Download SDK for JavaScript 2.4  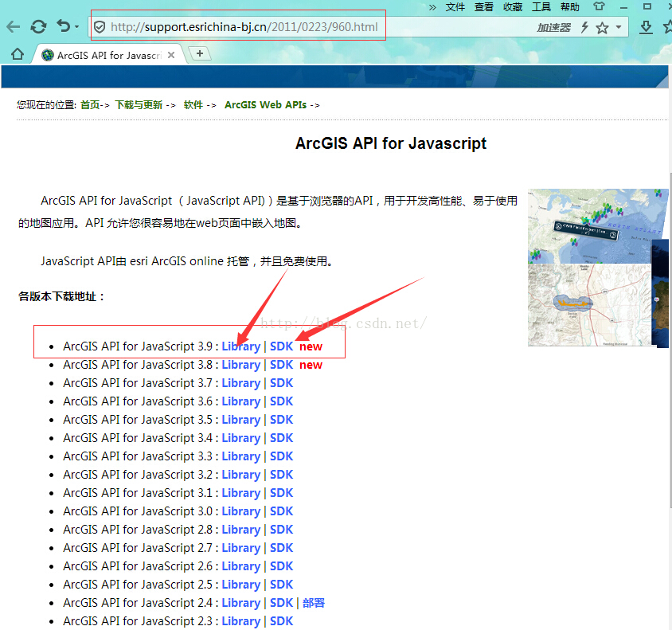coord(282,603)
